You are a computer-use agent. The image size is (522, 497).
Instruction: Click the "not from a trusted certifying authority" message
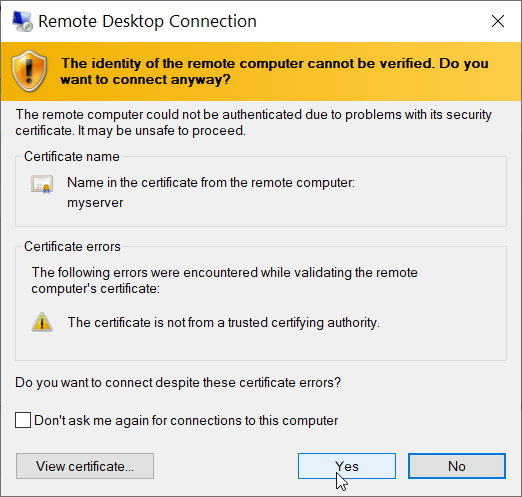[224, 323]
